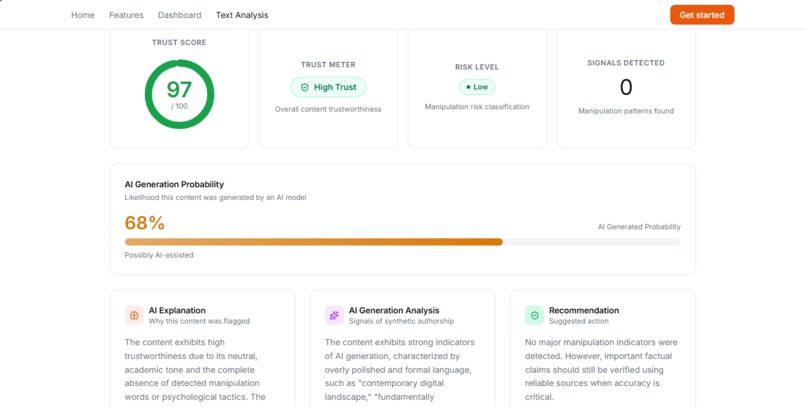Click the green shield Recommendation icon
This screenshot has width=806, height=407.
pyautogui.click(x=534, y=315)
